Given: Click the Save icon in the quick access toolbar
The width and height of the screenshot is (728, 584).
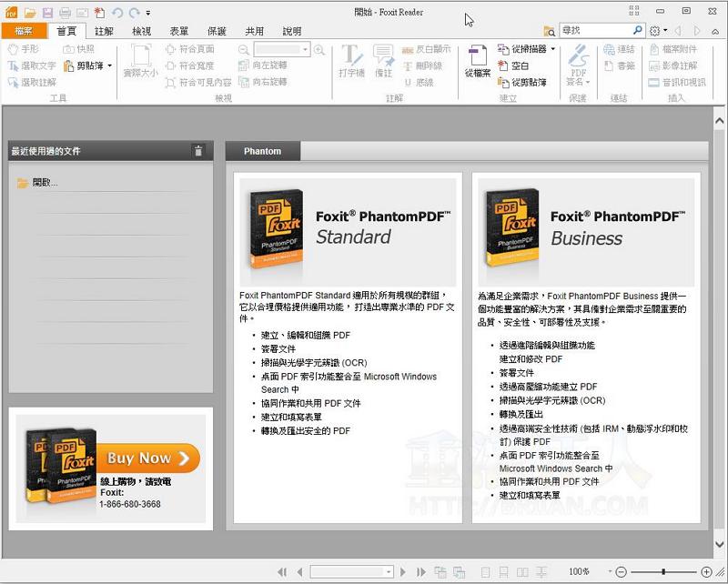Looking at the screenshot, I should point(47,13).
